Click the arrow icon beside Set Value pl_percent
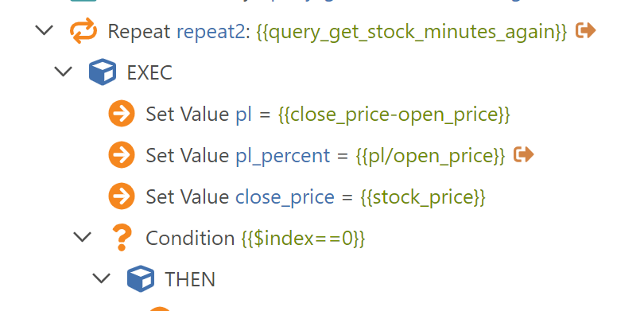This screenshot has height=311, width=644. point(122,155)
